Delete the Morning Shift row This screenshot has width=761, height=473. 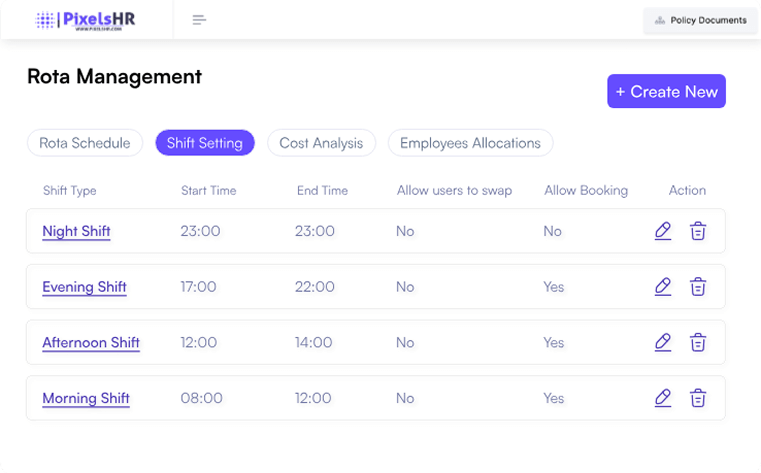point(698,398)
